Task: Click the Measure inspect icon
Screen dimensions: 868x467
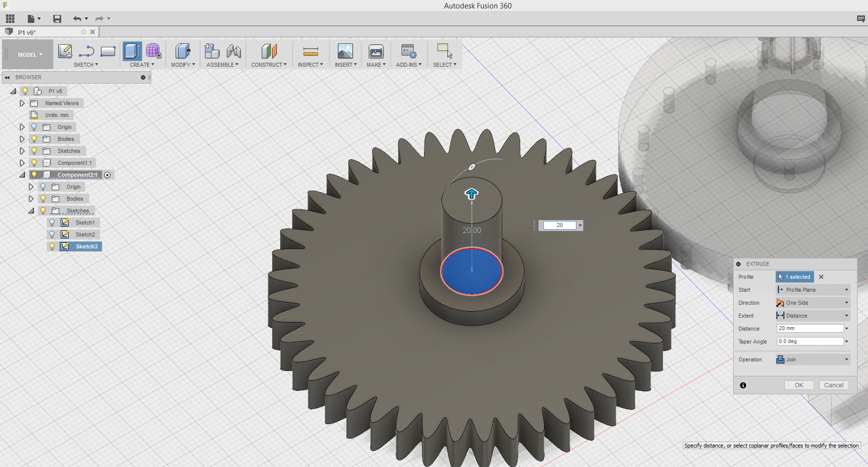Action: click(311, 52)
